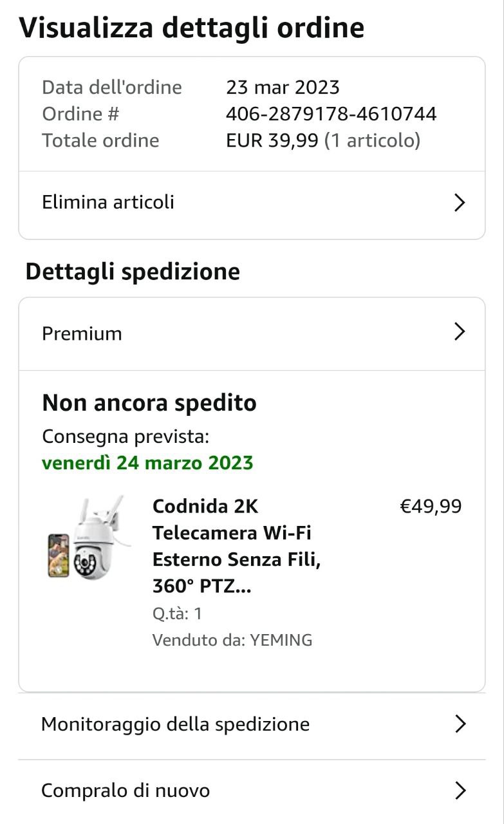Click the Visualizza dettagli ordine heading
Viewport: 504px width, 824px height.
(192, 28)
